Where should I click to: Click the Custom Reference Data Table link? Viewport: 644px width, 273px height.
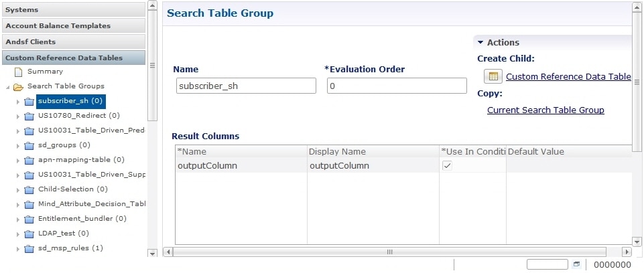click(x=568, y=76)
